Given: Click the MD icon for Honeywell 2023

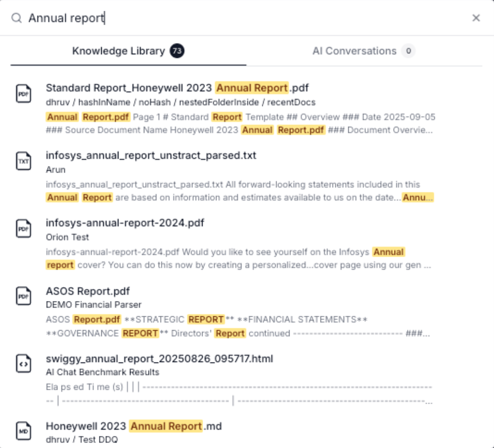Looking at the screenshot, I should pyautogui.click(x=24, y=431).
